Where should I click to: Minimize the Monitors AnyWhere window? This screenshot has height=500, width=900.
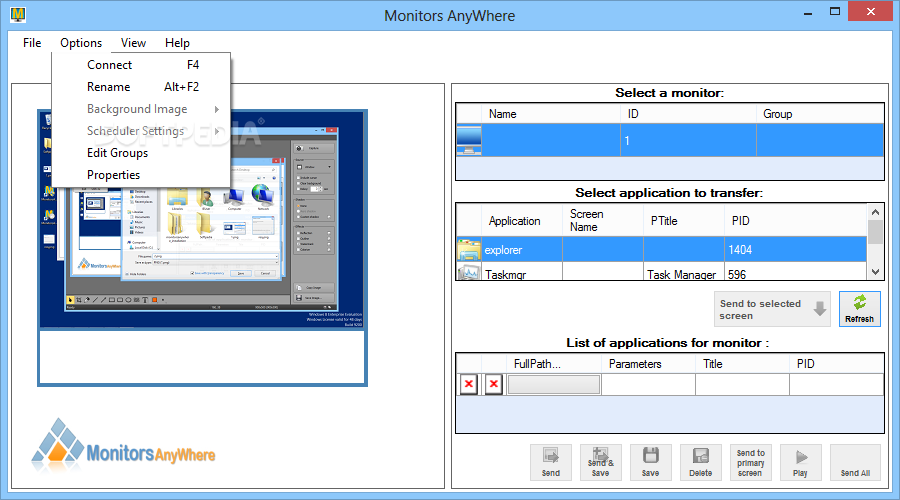[808, 11]
